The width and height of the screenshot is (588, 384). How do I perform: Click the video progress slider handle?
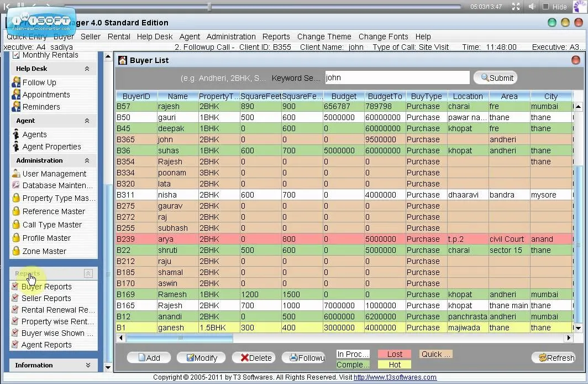click(209, 7)
